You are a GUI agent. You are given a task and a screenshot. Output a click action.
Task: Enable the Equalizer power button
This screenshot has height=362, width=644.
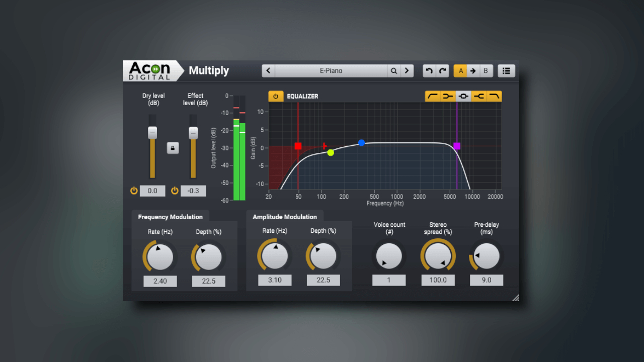pos(275,96)
